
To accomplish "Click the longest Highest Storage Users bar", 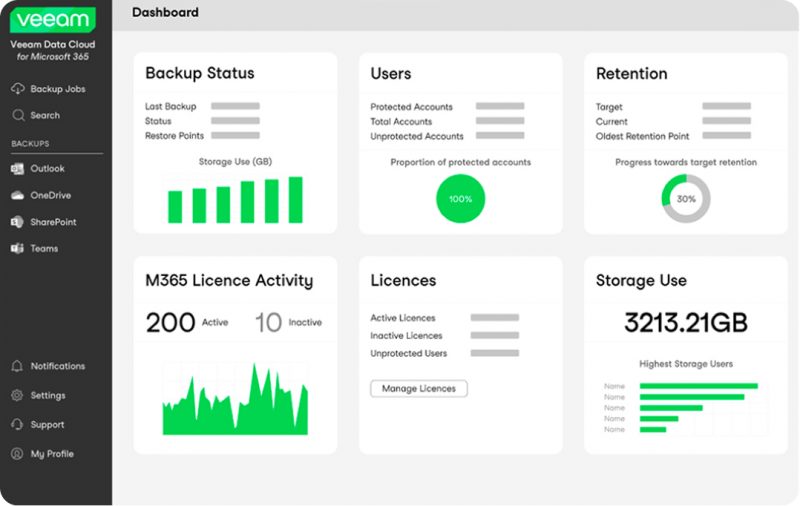I will tap(698, 386).
